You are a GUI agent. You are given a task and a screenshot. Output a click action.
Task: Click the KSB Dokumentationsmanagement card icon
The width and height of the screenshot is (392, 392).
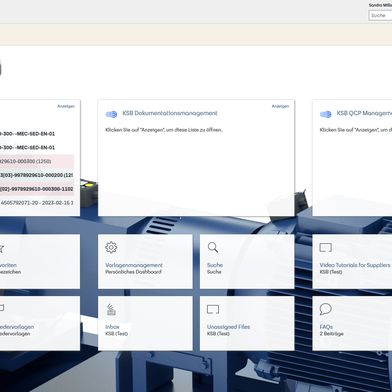[111, 114]
